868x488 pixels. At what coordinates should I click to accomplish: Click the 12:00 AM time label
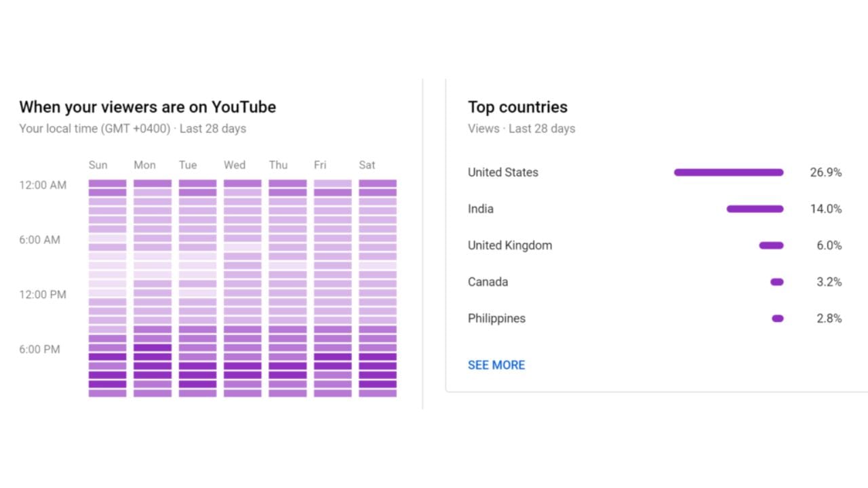43,185
